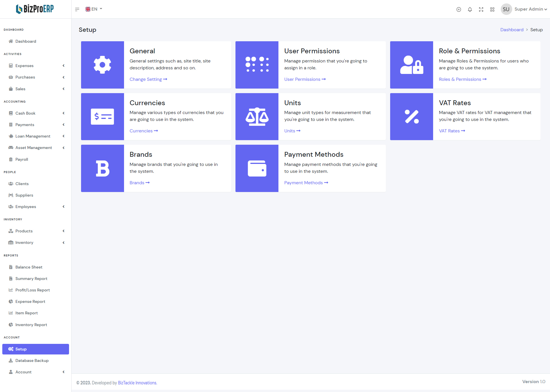Click the VAT Rates percent icon
550x392 pixels.
412,117
